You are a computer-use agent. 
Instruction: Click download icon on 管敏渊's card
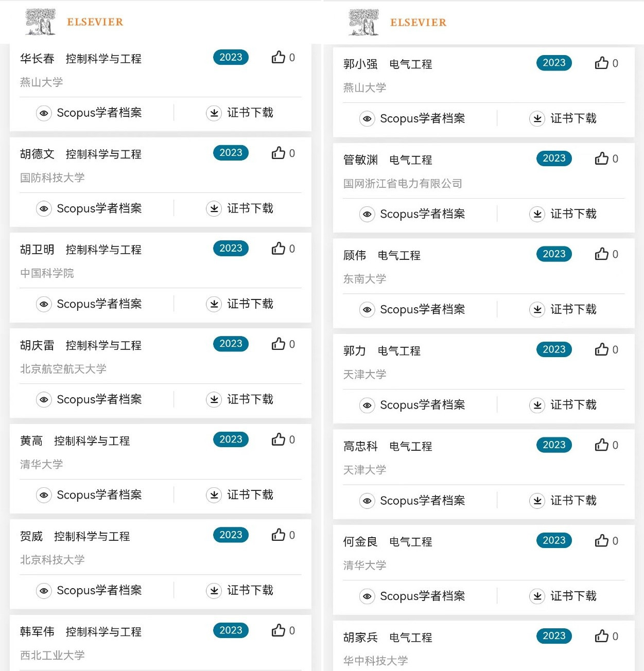[537, 214]
